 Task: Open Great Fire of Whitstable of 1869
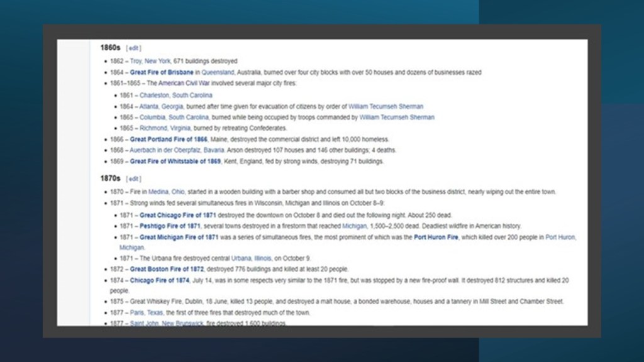pyautogui.click(x=175, y=162)
